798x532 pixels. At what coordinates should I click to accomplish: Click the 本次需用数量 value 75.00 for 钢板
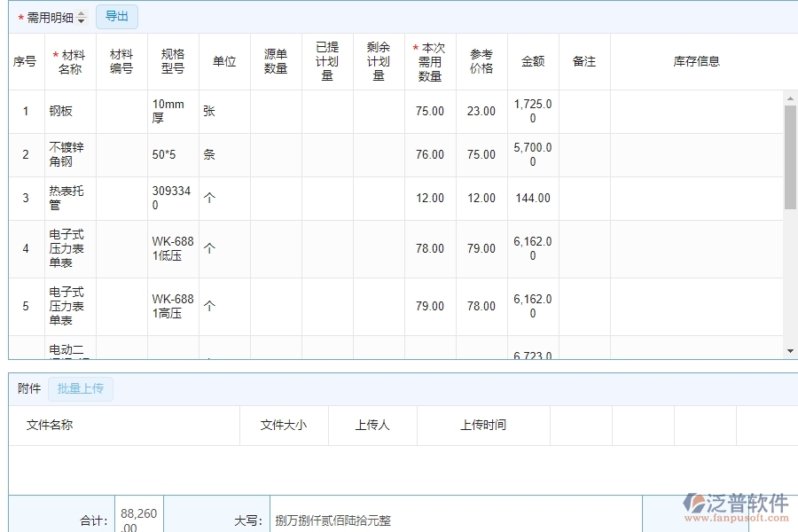pyautogui.click(x=430, y=111)
